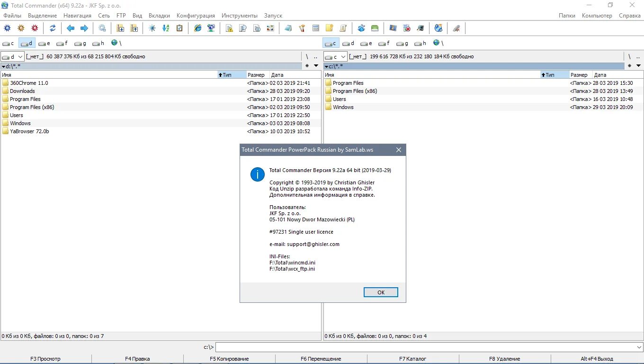Click the blue cubes toolbar icon
The width and height of the screenshot is (644, 364).
click(x=361, y=28)
